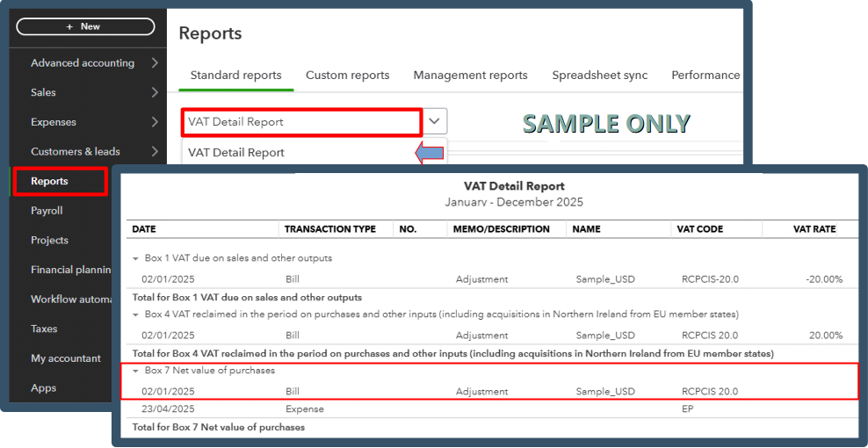This screenshot has width=868, height=448.
Task: Expand the Advanced accounting chevron
Action: [x=155, y=63]
